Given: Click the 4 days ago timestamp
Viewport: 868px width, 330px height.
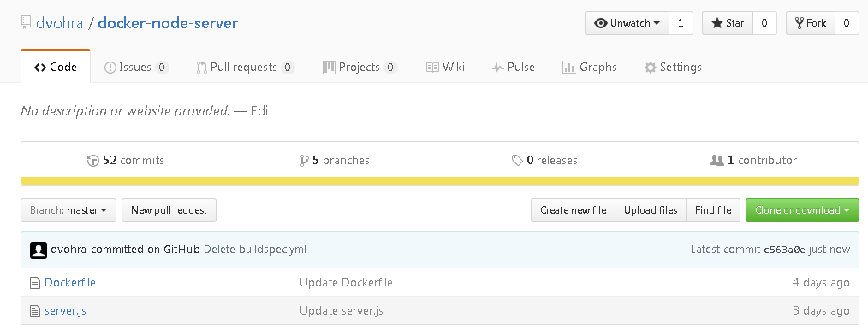Looking at the screenshot, I should click(x=820, y=282).
